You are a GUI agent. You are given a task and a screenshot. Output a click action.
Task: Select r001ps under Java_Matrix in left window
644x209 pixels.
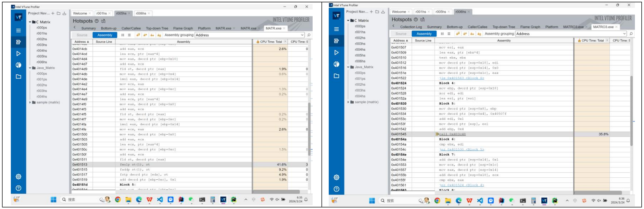click(x=42, y=79)
